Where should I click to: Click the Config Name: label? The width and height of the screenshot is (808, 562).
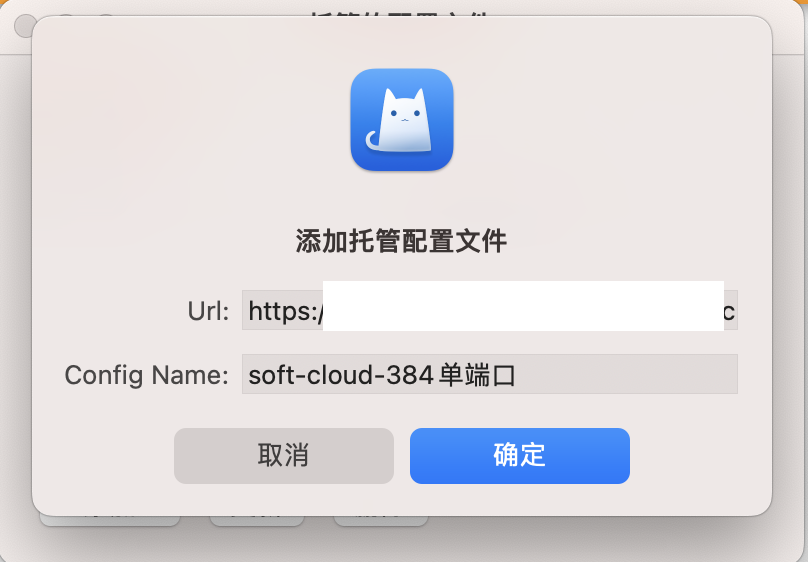[x=146, y=375]
